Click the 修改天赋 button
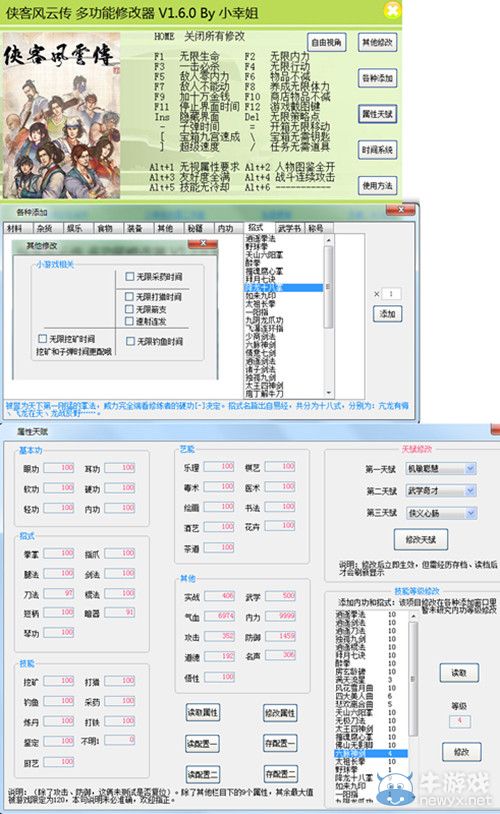Image resolution: width=500 pixels, height=814 pixels. pos(421,539)
